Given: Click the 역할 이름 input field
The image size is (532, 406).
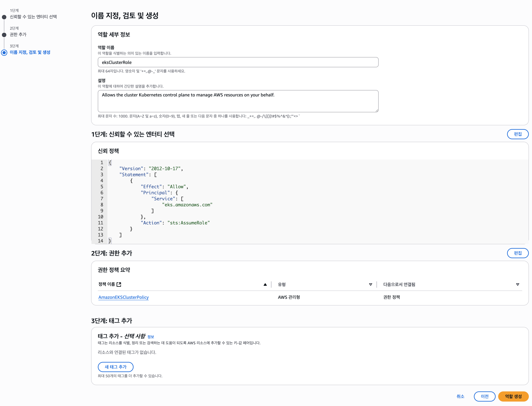Looking at the screenshot, I should 238,62.
